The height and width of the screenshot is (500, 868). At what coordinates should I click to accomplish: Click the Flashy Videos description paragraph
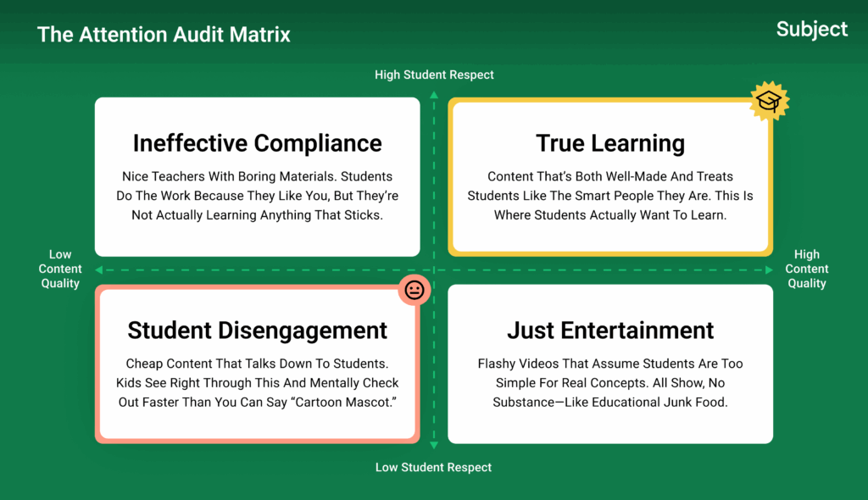point(609,383)
